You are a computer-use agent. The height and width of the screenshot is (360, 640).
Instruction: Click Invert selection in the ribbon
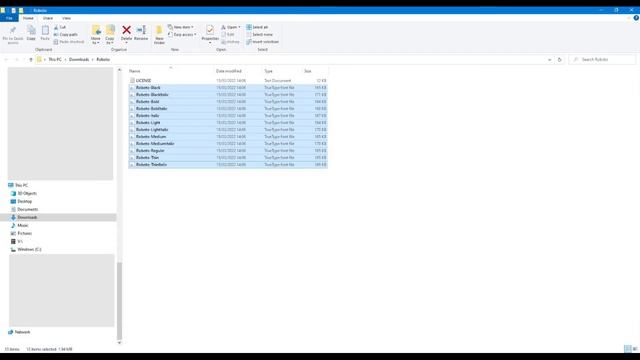click(x=262, y=42)
